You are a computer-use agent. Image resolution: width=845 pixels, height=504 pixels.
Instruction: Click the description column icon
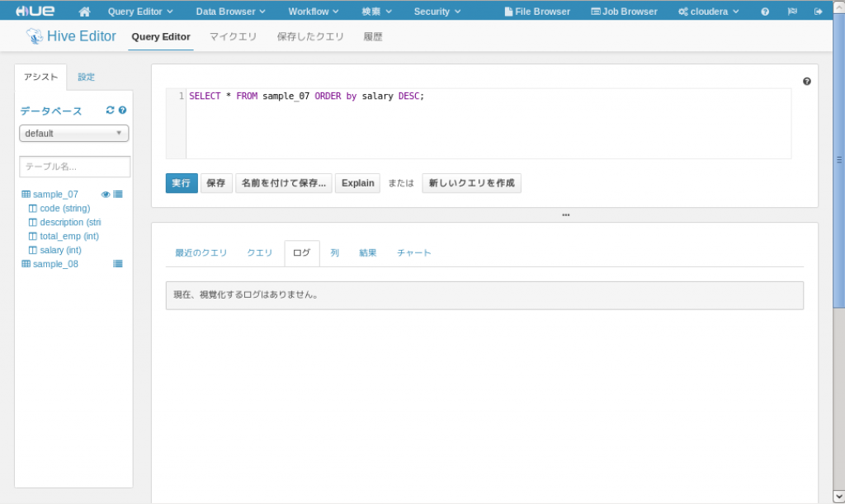33,223
